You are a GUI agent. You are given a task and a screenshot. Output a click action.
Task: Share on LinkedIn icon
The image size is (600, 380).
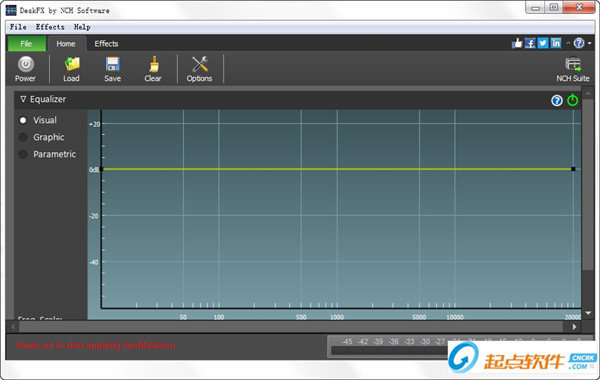pyautogui.click(x=556, y=43)
